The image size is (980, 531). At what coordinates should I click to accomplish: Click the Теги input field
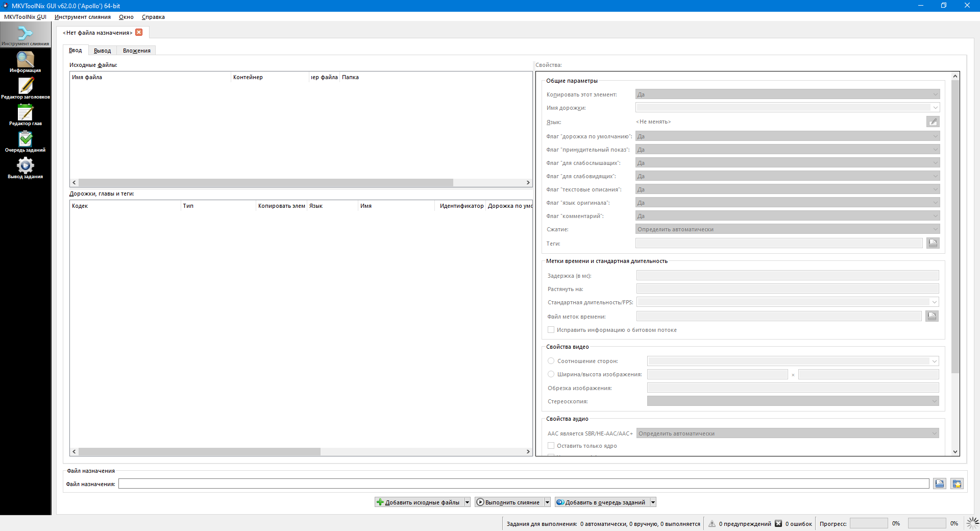779,243
